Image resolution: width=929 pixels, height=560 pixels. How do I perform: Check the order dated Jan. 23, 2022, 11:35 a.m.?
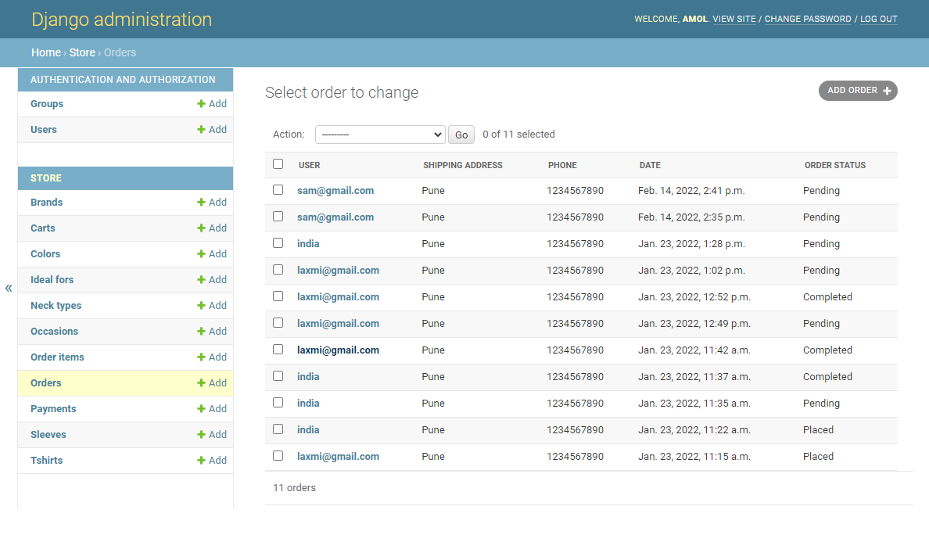pyautogui.click(x=278, y=403)
